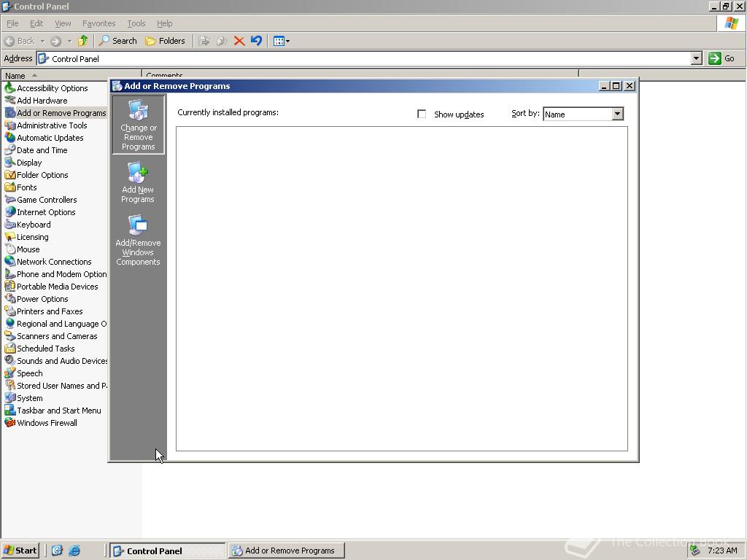Open Network Connections icon
The width and height of the screenshot is (747, 560).
click(x=10, y=262)
